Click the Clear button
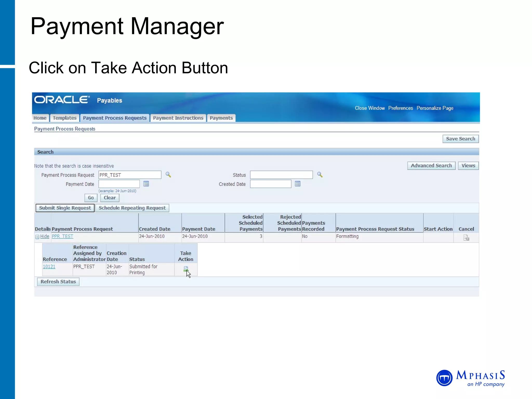The image size is (532, 399). click(110, 198)
